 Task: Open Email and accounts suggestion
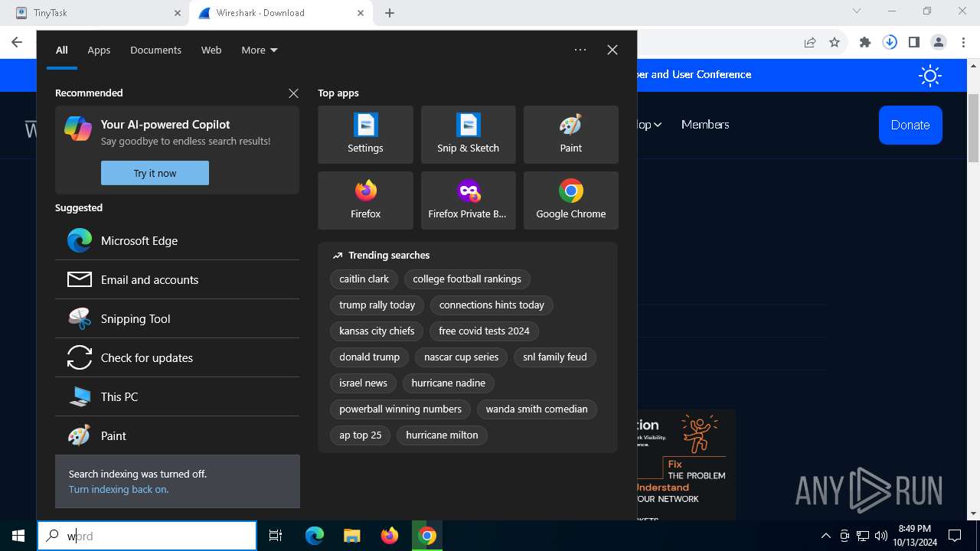coord(177,279)
